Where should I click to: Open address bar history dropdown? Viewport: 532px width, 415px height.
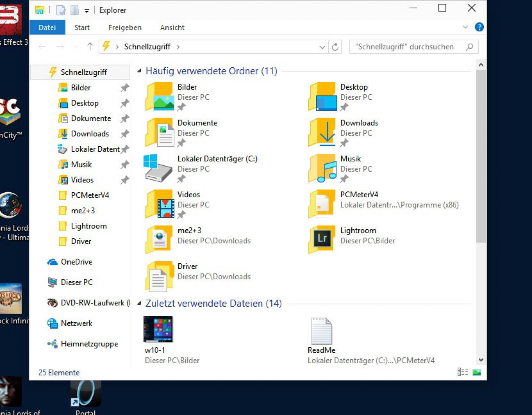pos(322,47)
